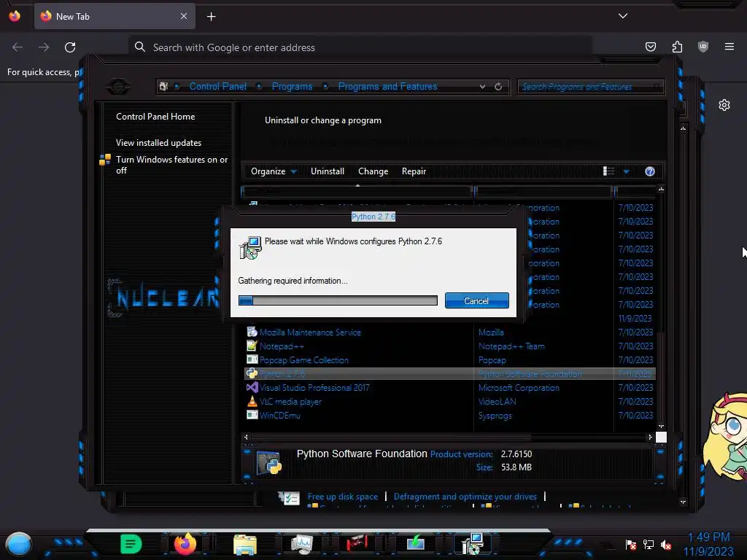Open File Explorer from taskbar
Screen dimensions: 747x560
point(245,544)
